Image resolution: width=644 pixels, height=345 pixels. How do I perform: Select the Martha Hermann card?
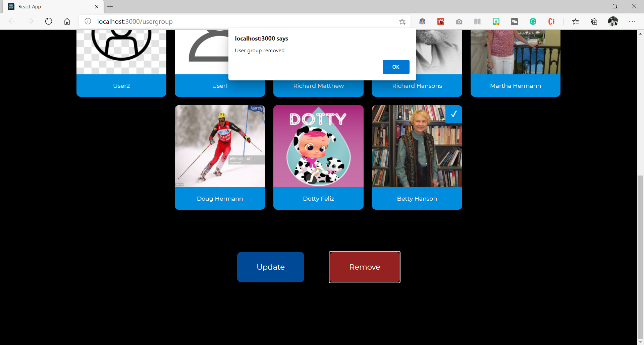[516, 63]
